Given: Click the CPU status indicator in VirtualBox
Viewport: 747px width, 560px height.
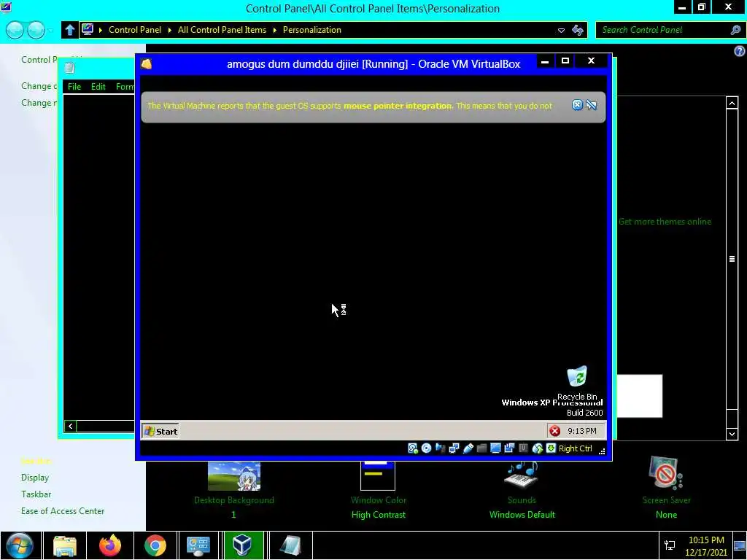Looking at the screenshot, I should point(523,448).
